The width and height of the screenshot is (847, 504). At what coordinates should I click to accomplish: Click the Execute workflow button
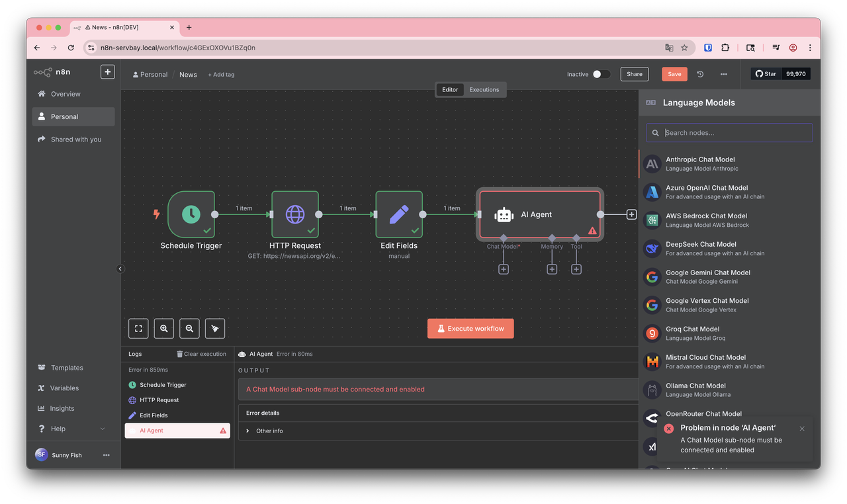(x=470, y=329)
